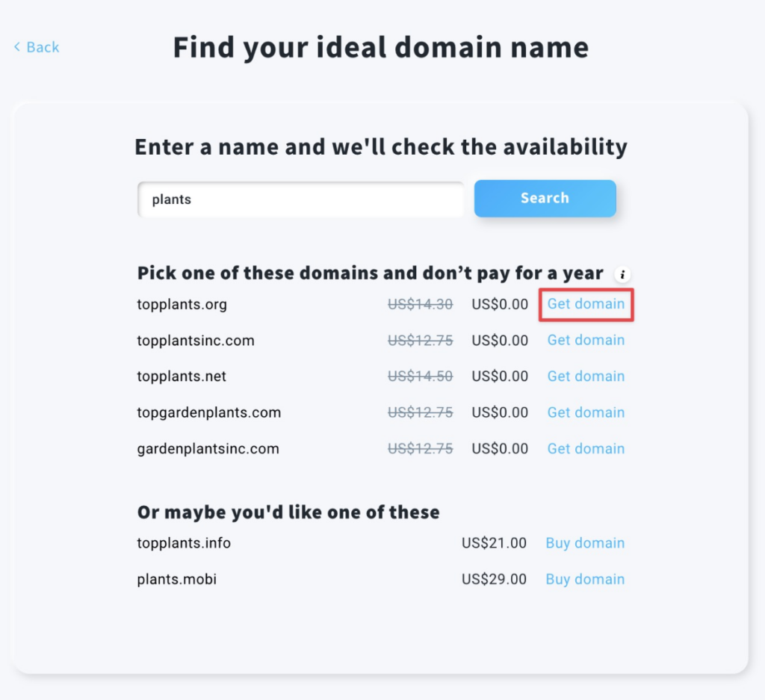This screenshot has width=765, height=700.
Task: Click the US$21.00 price for topplants.info
Action: tap(494, 543)
